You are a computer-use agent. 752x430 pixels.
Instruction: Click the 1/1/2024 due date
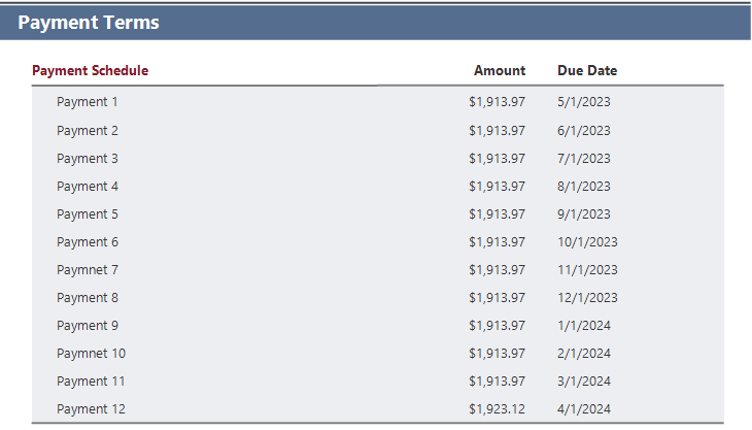(584, 325)
